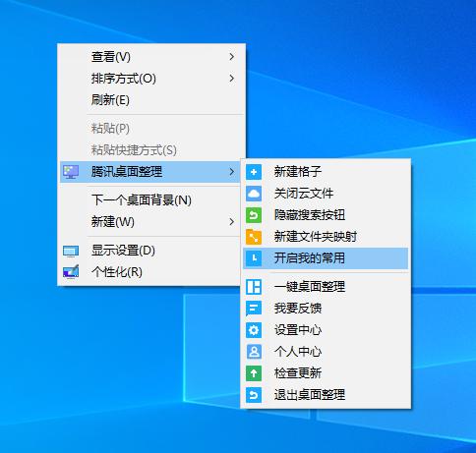Open 个性化(R) from context menu
Screen dimensions: 476x453
(151, 272)
